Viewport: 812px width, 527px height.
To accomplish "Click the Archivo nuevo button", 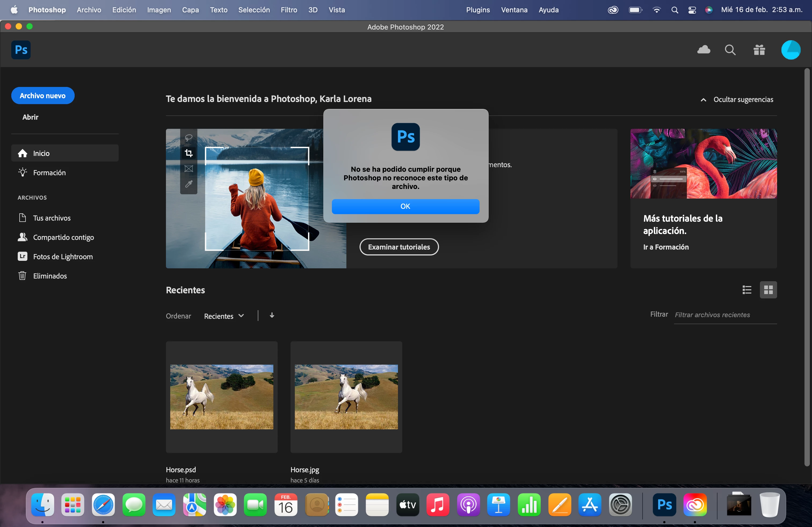I will [43, 96].
